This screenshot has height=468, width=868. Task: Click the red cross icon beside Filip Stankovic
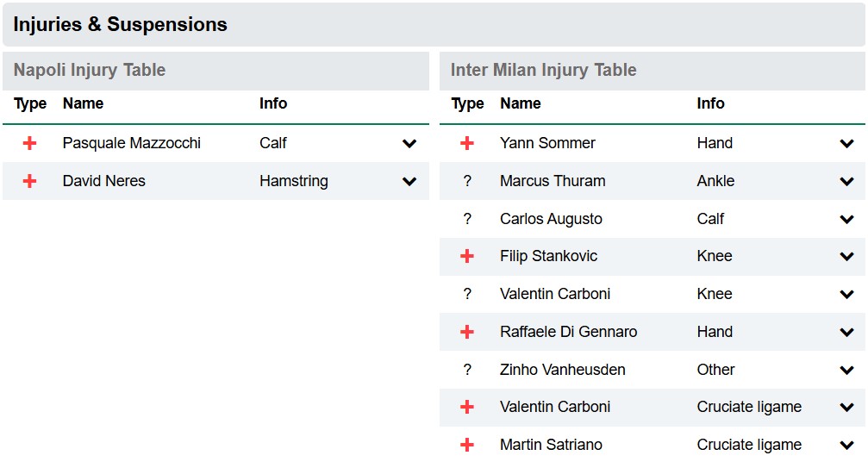tap(467, 256)
